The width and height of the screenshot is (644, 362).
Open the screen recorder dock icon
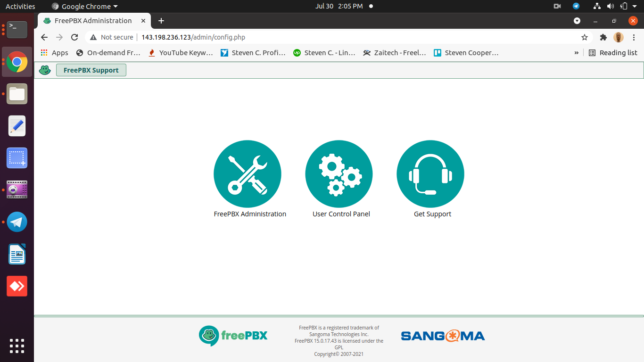click(x=17, y=190)
